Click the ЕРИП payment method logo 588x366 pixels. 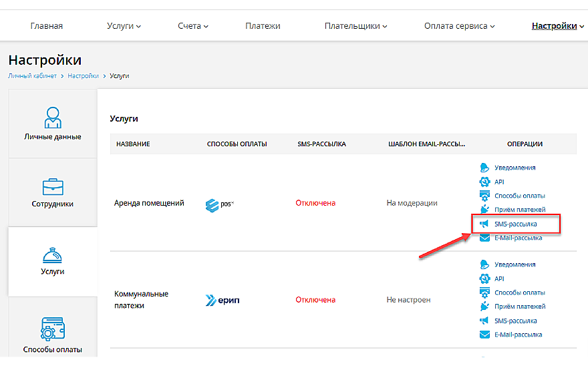[223, 300]
